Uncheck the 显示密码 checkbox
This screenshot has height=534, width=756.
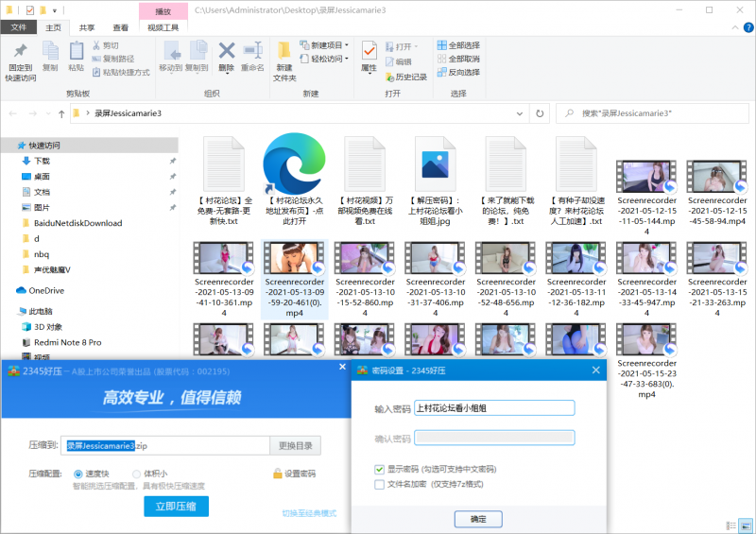(x=379, y=469)
